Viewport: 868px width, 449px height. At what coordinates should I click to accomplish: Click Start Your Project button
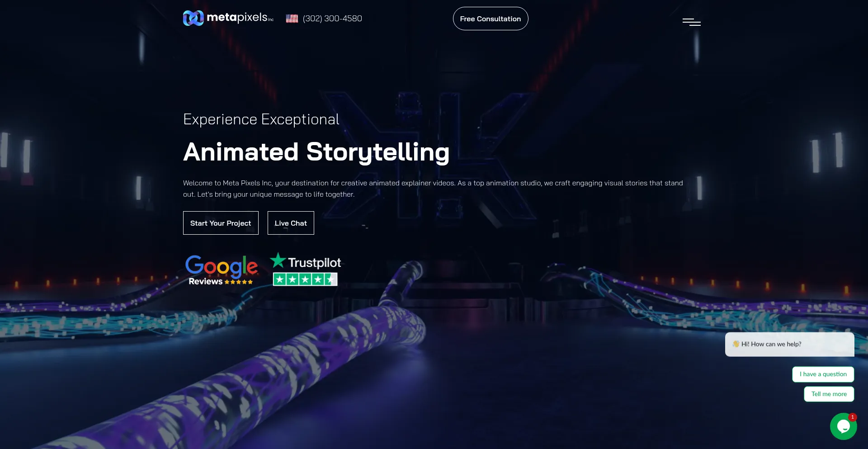pyautogui.click(x=221, y=223)
